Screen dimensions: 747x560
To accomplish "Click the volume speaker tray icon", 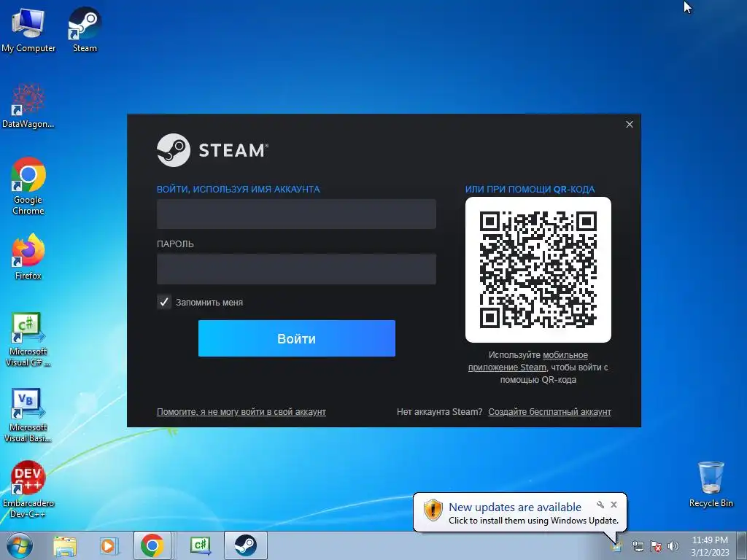I will click(x=673, y=546).
